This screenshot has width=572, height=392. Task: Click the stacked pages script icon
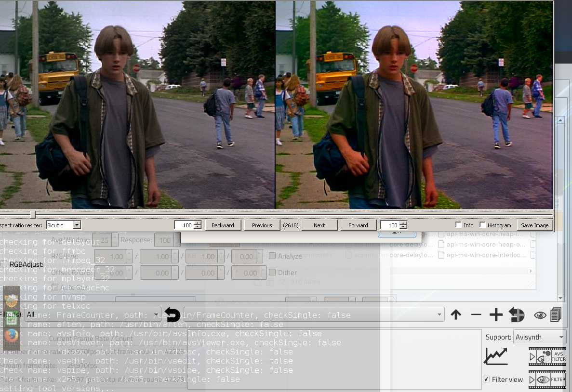coord(556,315)
